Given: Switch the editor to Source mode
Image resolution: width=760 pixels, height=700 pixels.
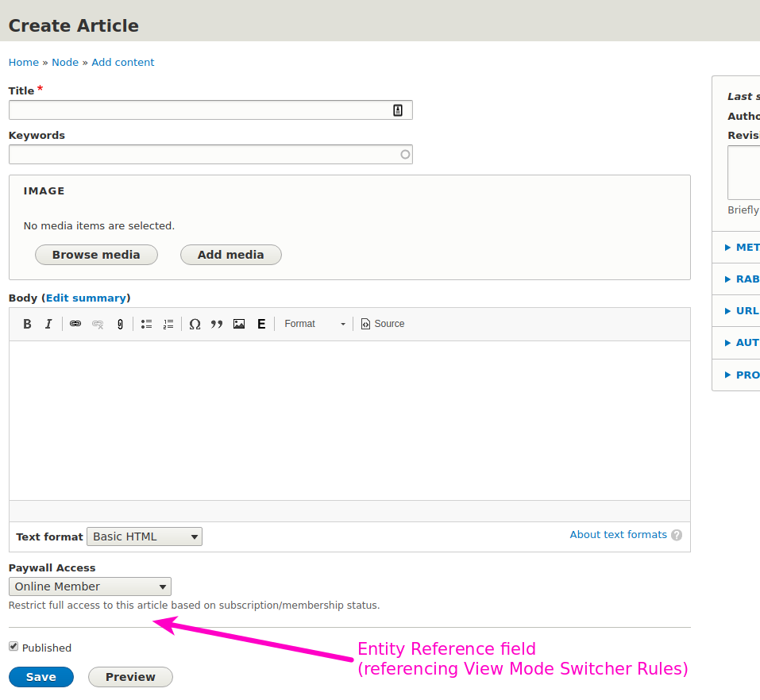Looking at the screenshot, I should pyautogui.click(x=383, y=324).
